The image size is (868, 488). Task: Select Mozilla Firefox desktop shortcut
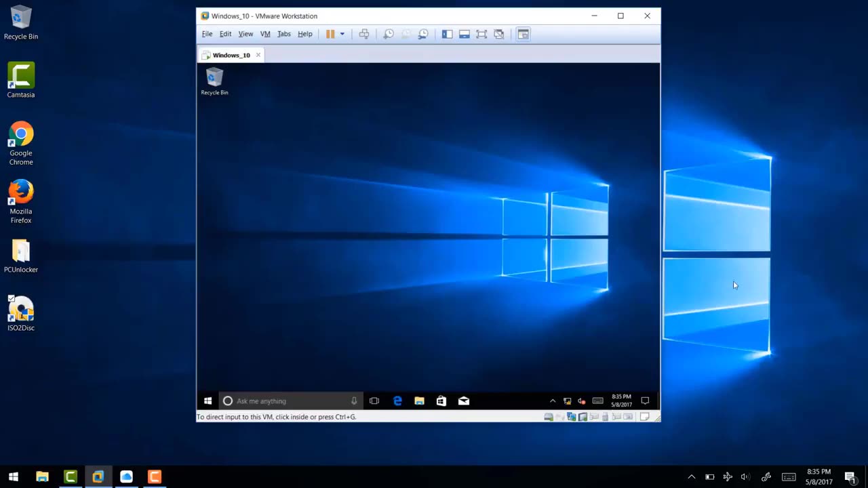click(x=21, y=202)
